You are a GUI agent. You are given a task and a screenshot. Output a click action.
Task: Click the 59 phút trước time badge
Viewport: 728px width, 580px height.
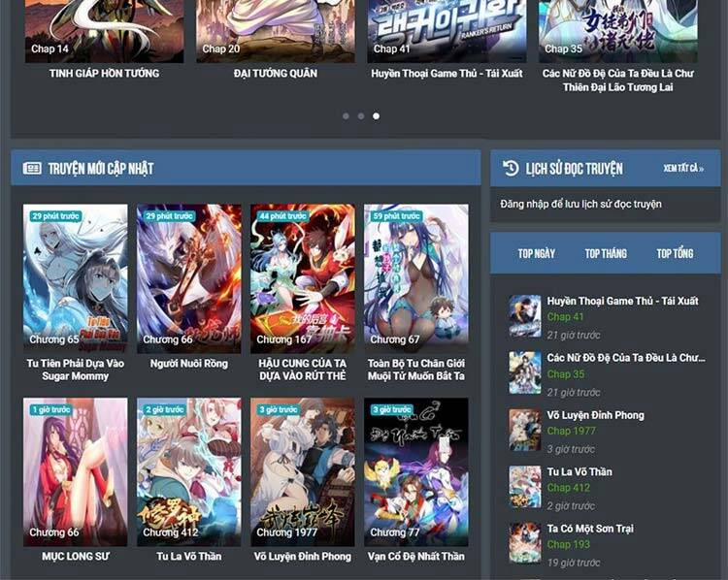click(396, 216)
